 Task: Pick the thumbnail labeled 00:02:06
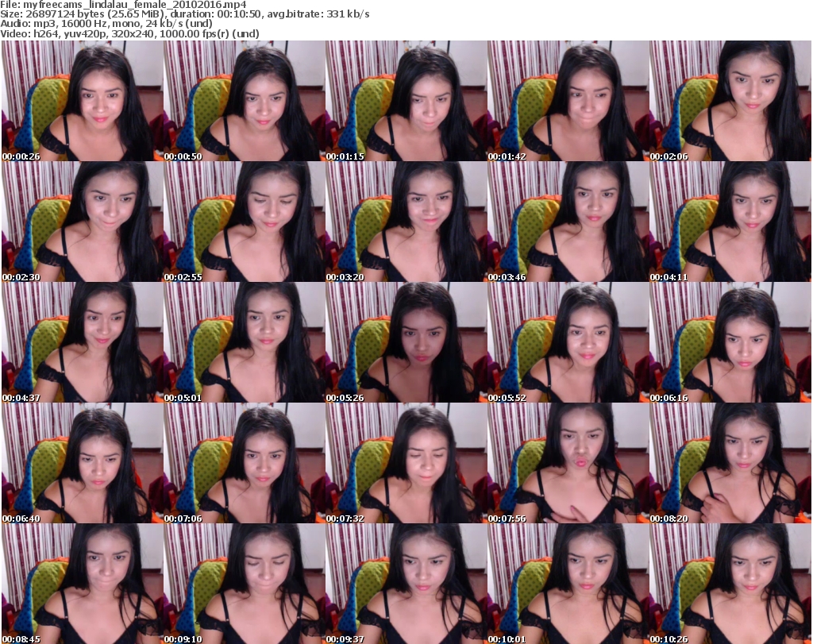(730, 101)
